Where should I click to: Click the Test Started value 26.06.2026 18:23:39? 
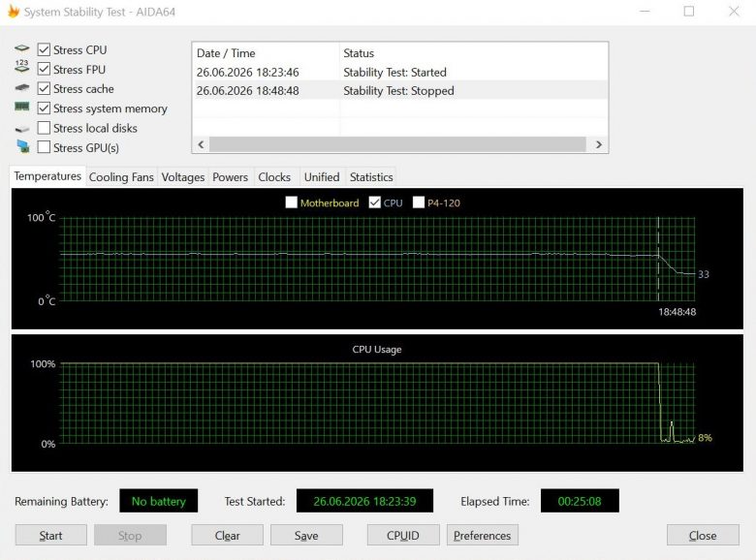(x=365, y=501)
